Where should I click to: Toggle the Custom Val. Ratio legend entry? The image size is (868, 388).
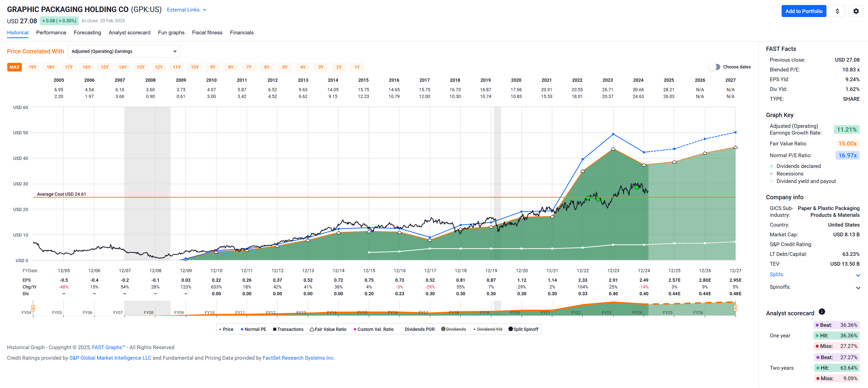[x=373, y=329]
